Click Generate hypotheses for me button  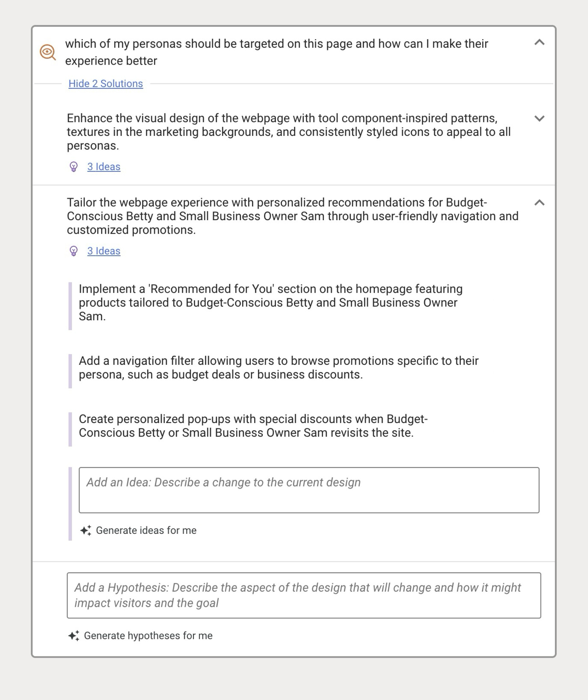click(140, 636)
